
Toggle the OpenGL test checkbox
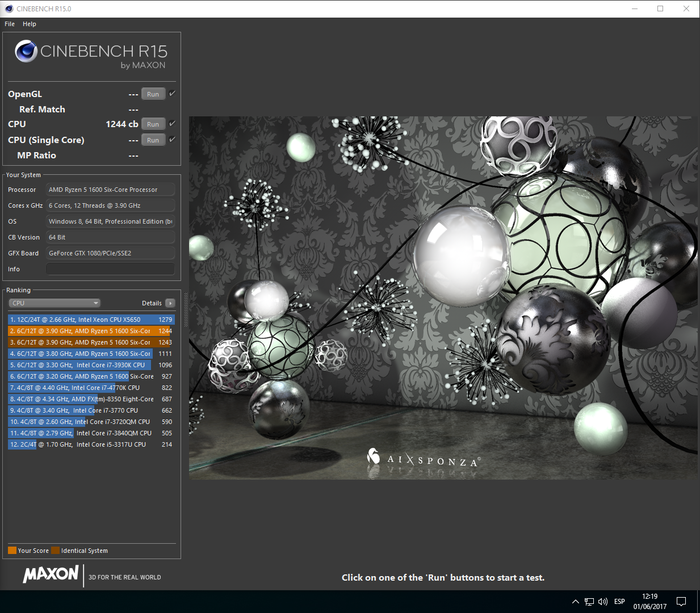point(172,93)
